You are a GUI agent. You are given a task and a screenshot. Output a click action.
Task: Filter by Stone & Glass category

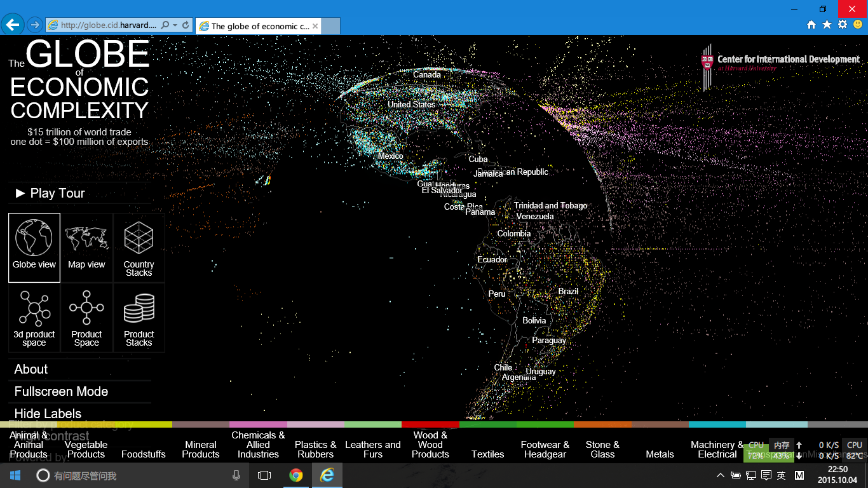602,449
